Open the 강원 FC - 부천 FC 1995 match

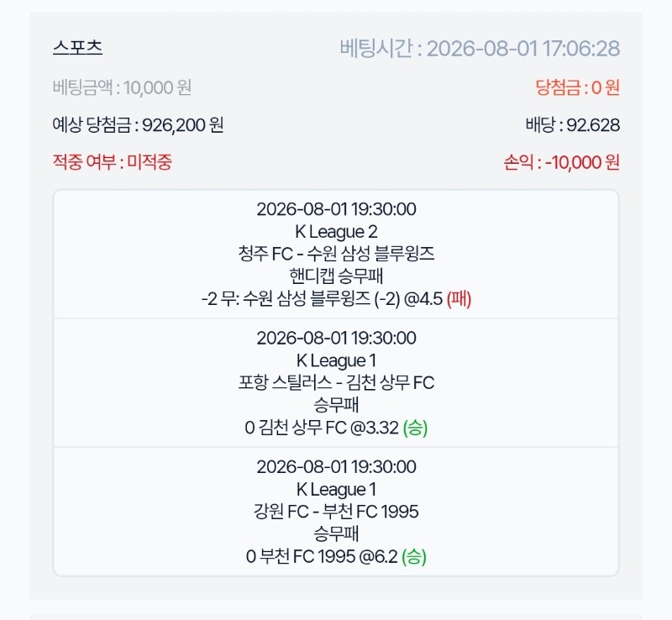(x=336, y=511)
